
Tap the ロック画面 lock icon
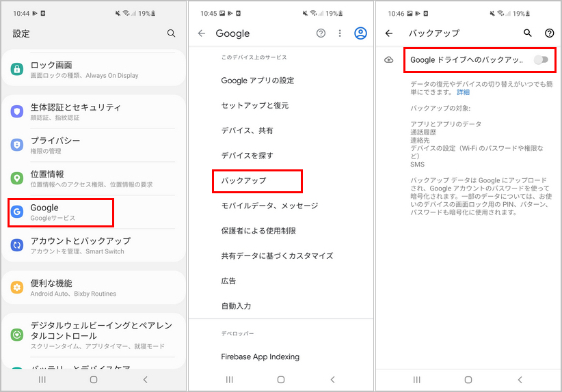17,69
